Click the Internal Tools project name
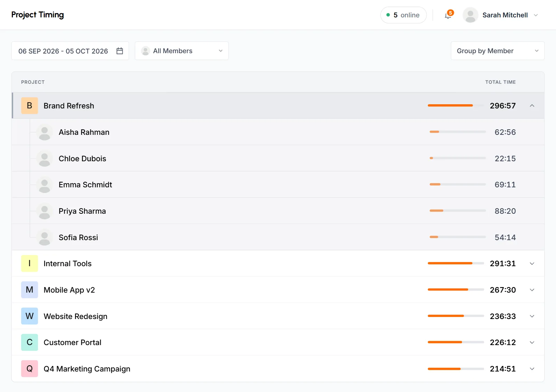556x392 pixels. [x=68, y=263]
